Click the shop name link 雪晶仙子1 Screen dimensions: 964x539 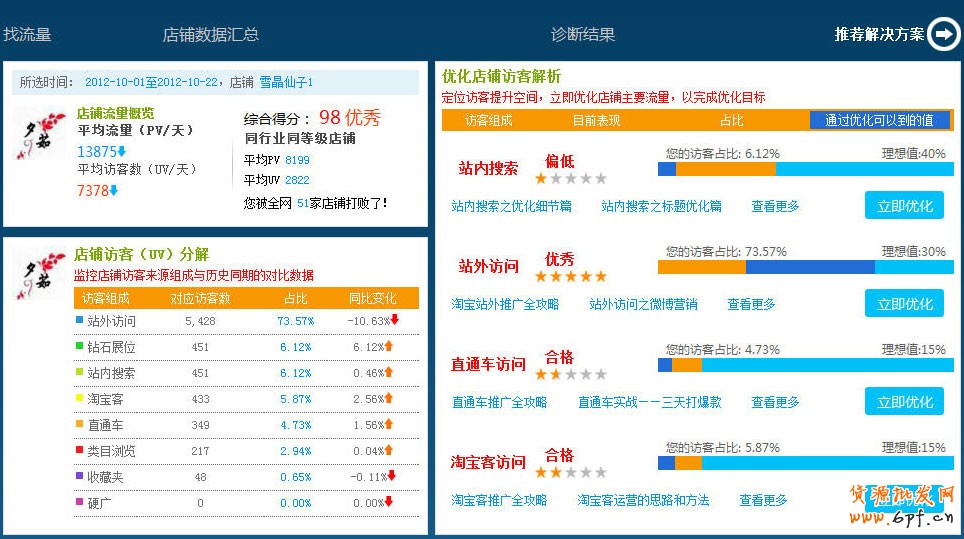(286, 82)
